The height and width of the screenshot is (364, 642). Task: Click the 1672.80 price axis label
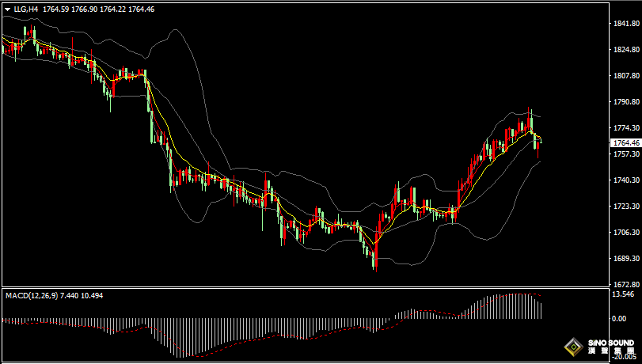pyautogui.click(x=626, y=284)
